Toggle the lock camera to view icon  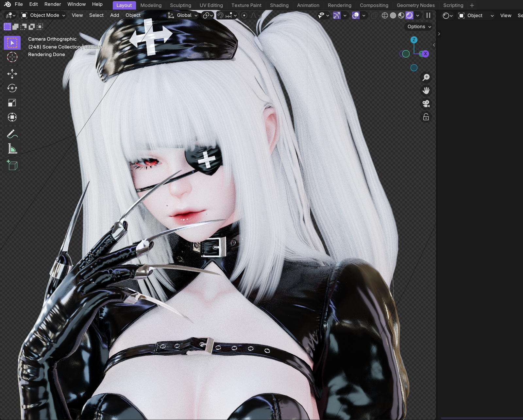coord(426,117)
